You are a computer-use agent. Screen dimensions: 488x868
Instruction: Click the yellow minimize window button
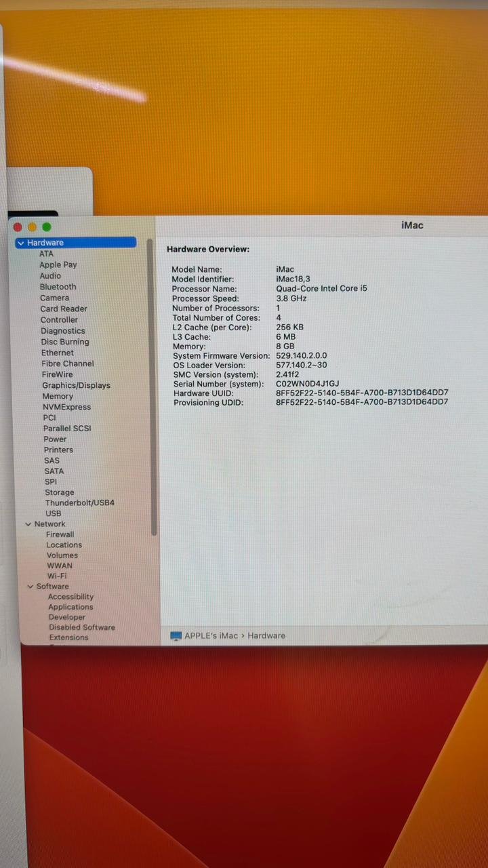coord(32,227)
